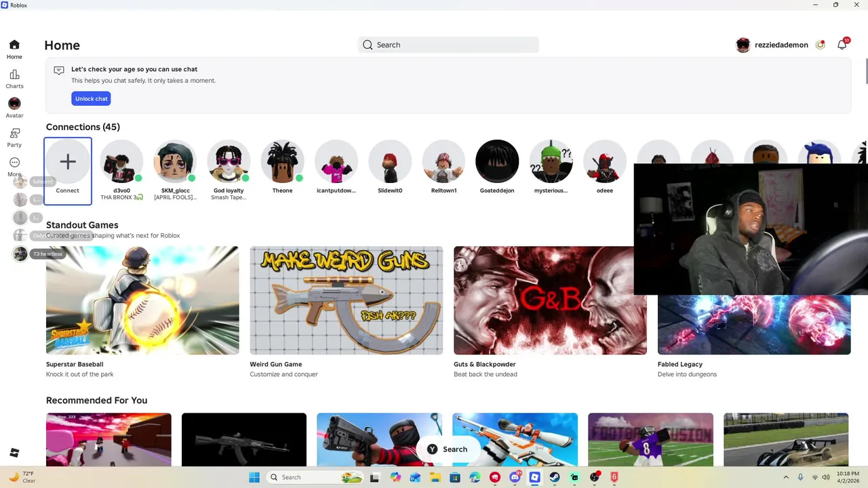This screenshot has width=868, height=488.
Task: Open the Slidewit0 connection avatar
Action: point(390,161)
